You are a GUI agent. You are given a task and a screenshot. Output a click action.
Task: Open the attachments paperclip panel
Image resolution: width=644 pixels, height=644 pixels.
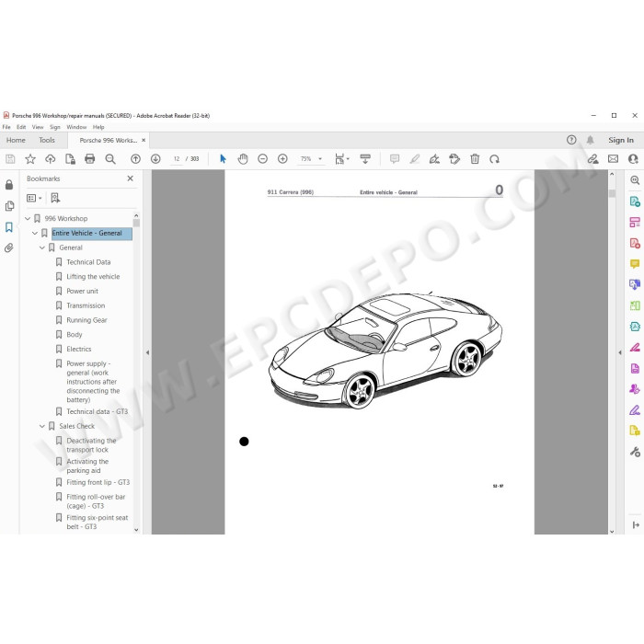tap(9, 247)
